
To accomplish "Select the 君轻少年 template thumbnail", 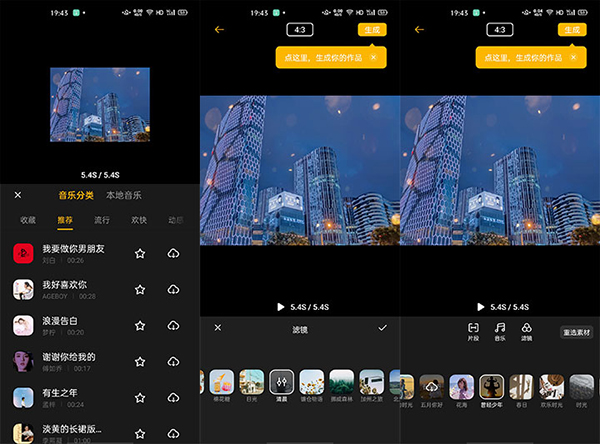I will click(492, 388).
